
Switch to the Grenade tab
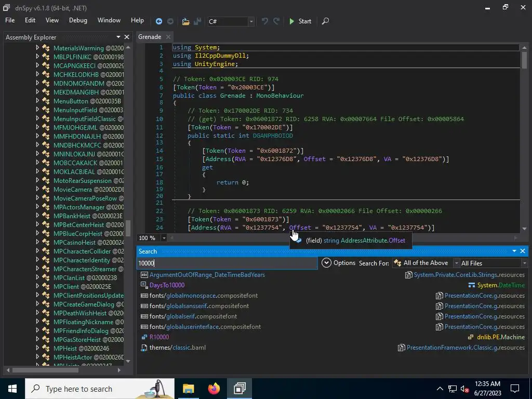click(x=150, y=37)
